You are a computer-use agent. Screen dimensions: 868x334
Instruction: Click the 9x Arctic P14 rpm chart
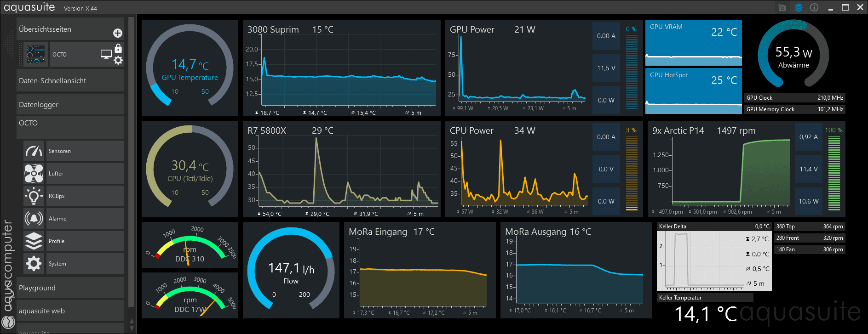[721, 169]
